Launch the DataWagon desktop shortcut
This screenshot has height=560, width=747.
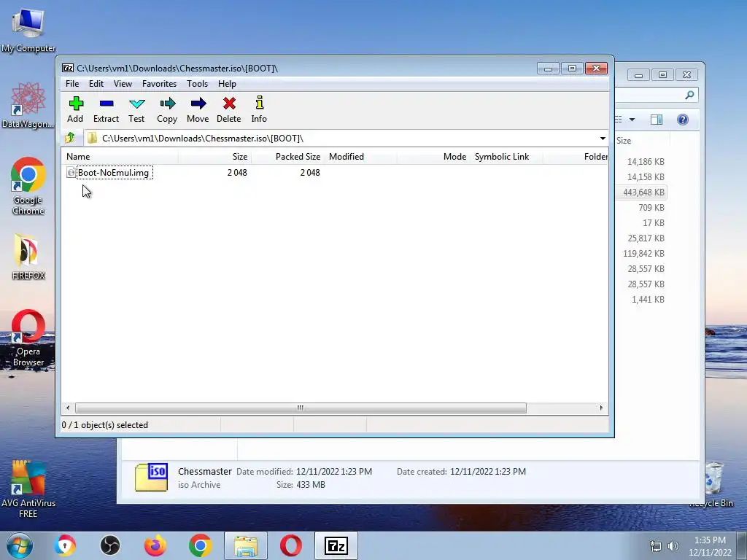tap(28, 105)
